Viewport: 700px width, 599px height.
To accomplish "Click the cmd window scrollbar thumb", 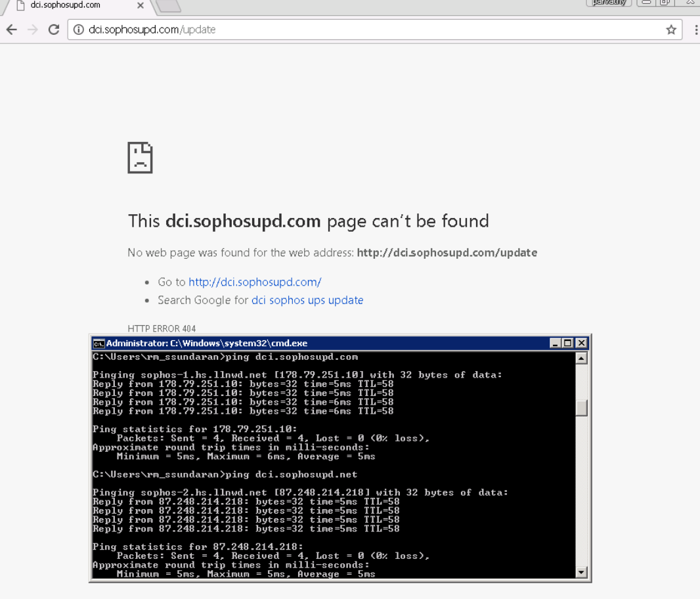I will (581, 408).
